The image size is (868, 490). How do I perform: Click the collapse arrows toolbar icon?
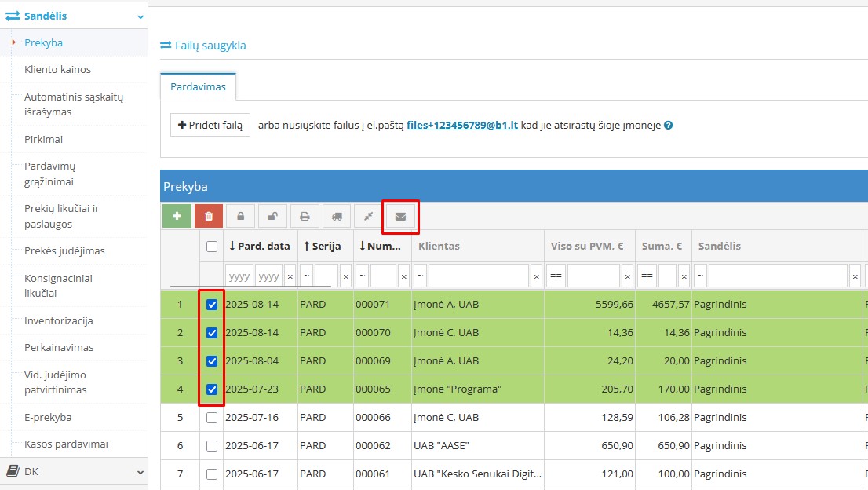click(368, 216)
